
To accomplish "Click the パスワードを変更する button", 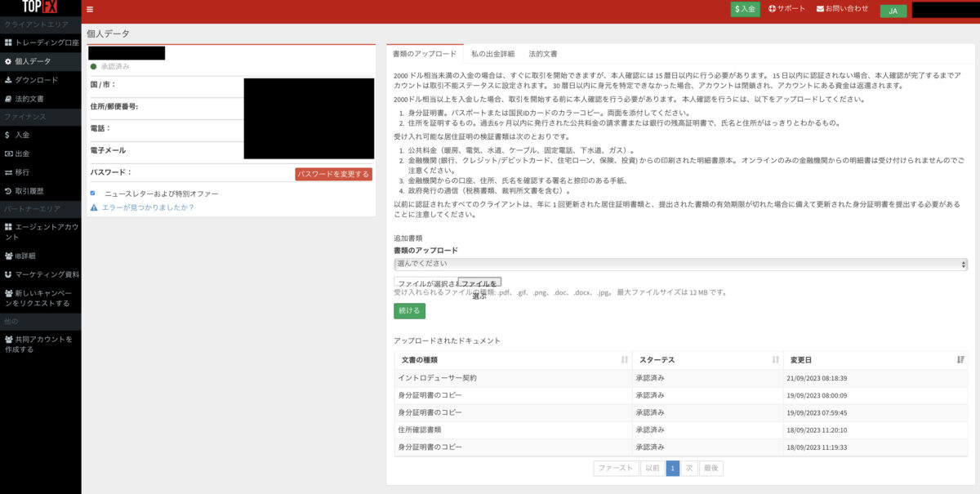I will point(333,174).
